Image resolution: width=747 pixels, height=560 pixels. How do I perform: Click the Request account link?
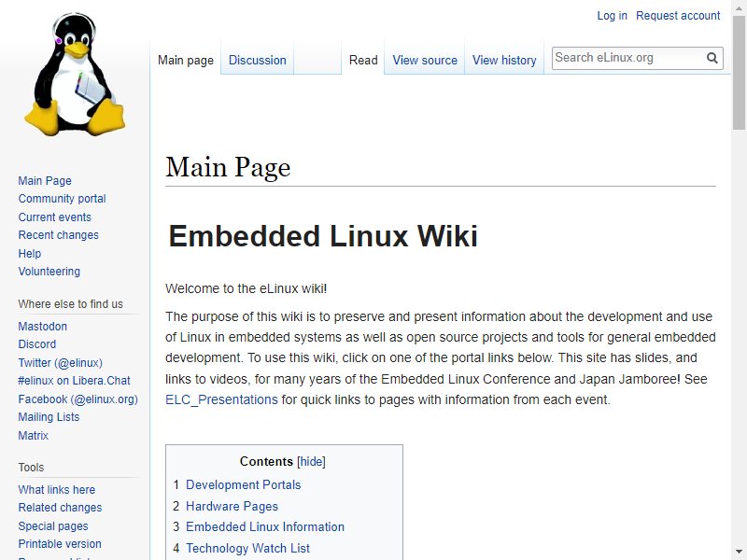(678, 16)
